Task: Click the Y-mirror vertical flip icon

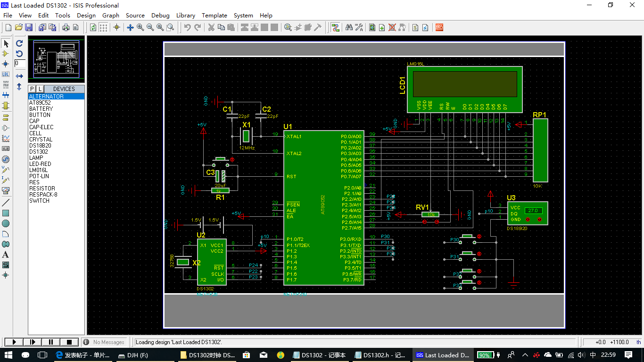Action: [x=19, y=87]
